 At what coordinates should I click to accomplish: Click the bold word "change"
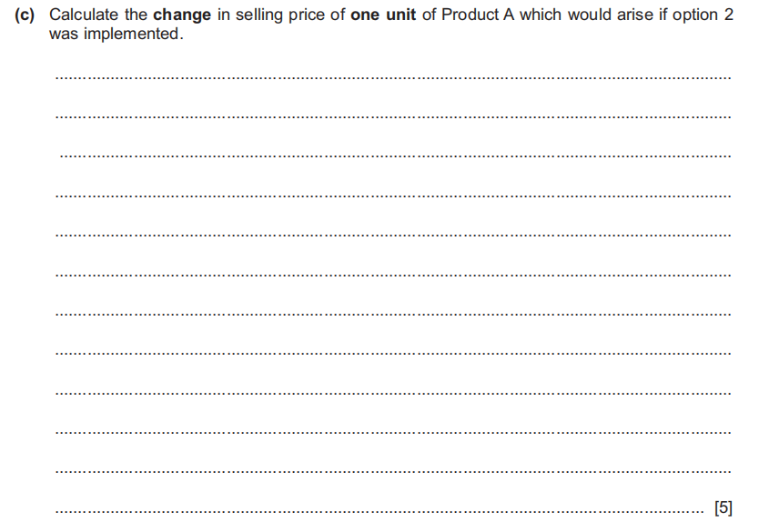182,16
